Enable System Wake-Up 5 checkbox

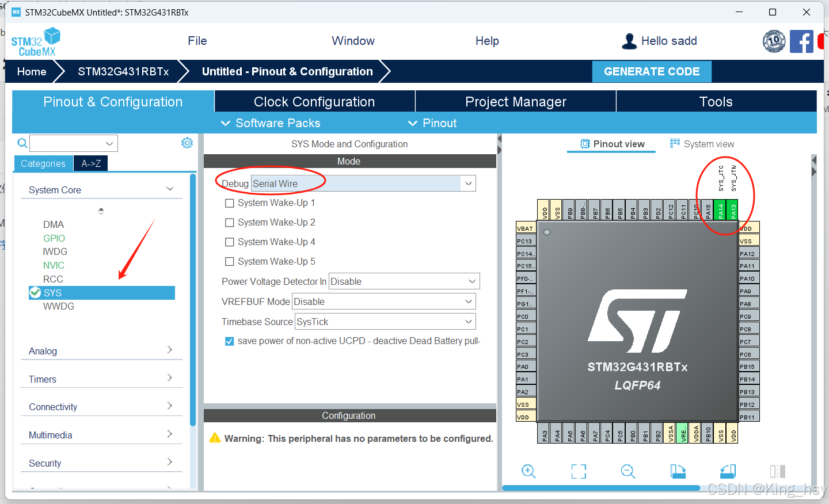229,262
